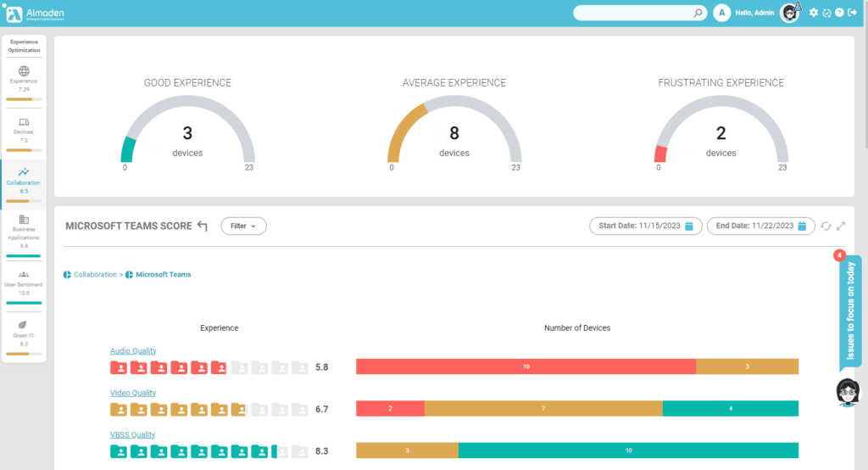Open Experience globe icon in sidebar
Image resolution: width=868 pixels, height=470 pixels.
click(24, 71)
